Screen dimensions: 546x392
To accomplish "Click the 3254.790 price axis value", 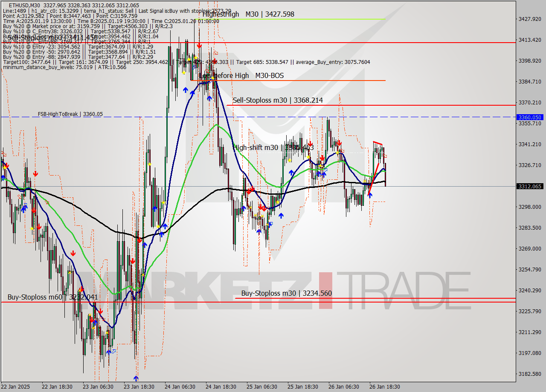I will 530,269.
